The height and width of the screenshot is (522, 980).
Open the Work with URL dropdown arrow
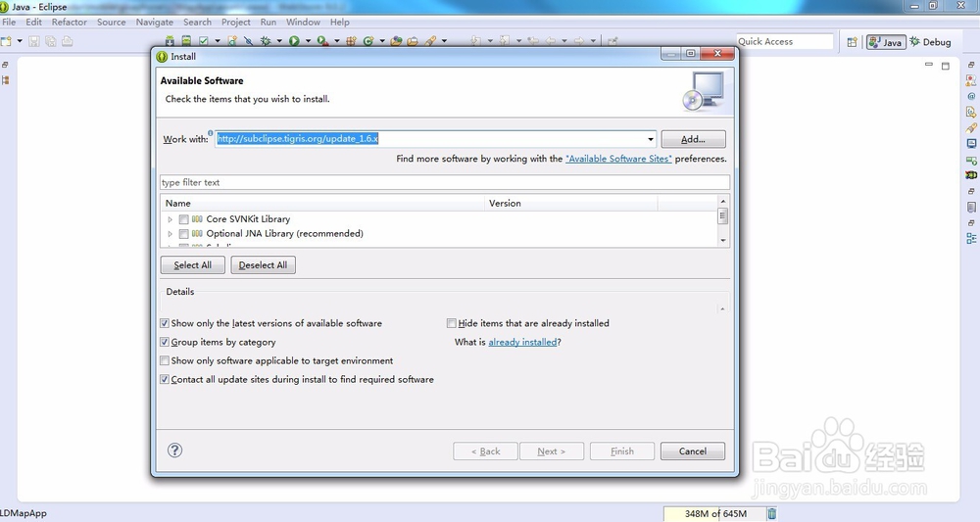[x=651, y=139]
